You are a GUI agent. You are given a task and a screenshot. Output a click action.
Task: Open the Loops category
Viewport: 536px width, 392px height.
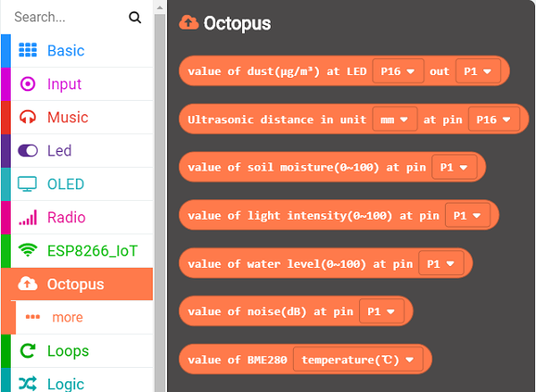(x=77, y=351)
